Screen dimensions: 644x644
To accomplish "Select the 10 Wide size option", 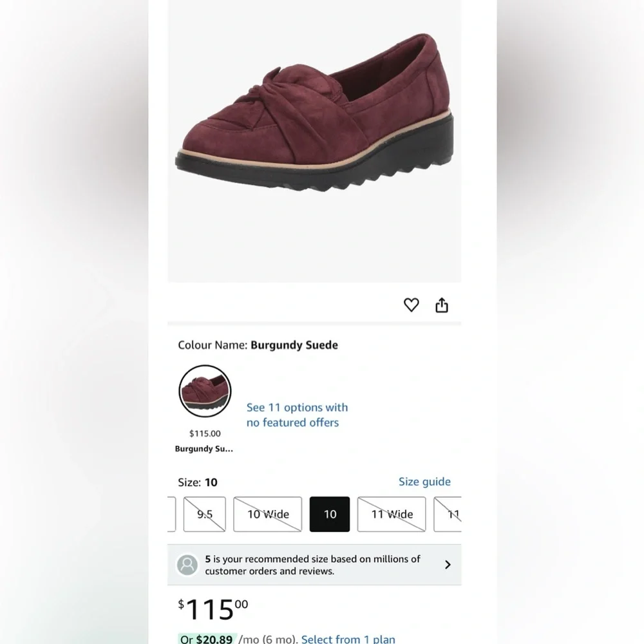I will [267, 514].
